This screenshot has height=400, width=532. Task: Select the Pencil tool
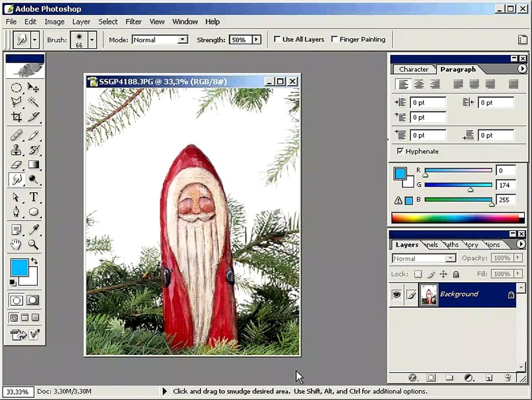(x=33, y=135)
